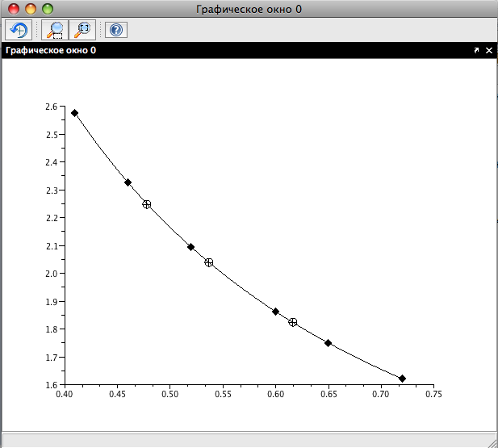Click the y-axis label 1.6
The height and width of the screenshot is (448, 498).
[x=52, y=385]
